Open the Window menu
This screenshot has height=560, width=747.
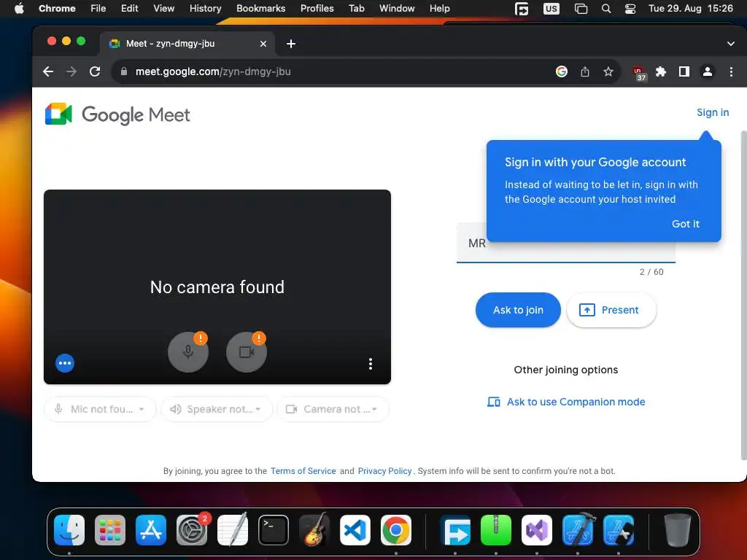(x=397, y=8)
